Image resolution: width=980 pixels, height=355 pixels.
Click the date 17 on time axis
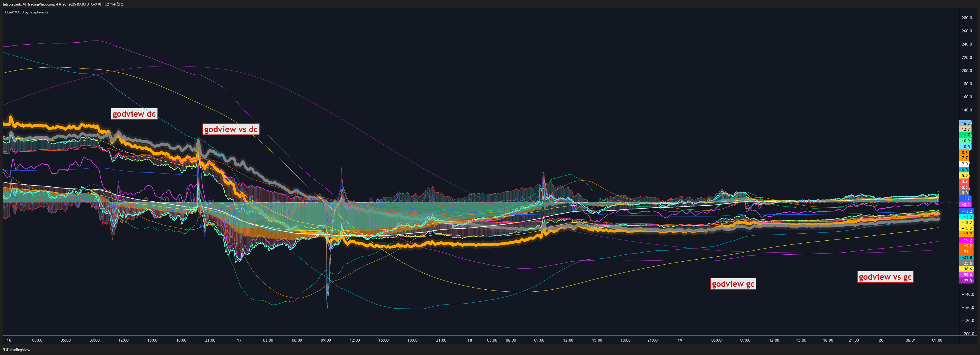(239, 340)
